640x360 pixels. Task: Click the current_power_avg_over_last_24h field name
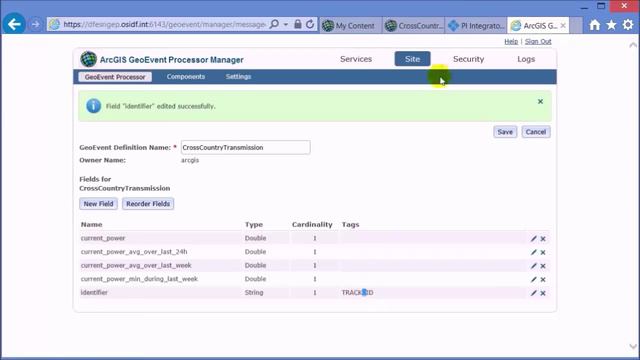[x=134, y=251]
